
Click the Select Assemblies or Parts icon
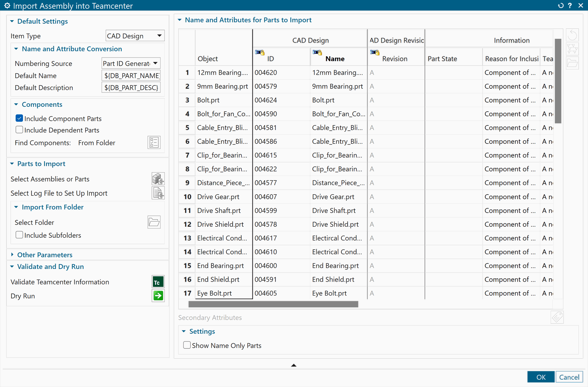click(x=158, y=179)
